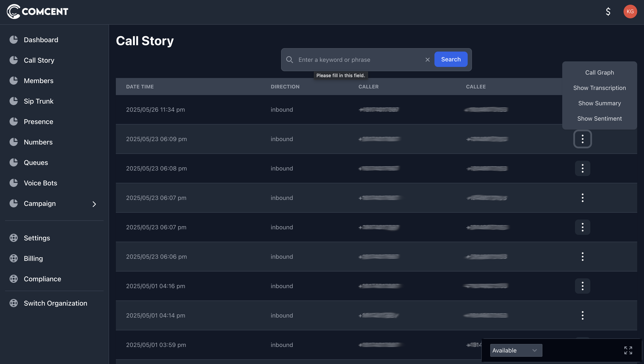Open Members page from sidebar
The image size is (644, 364).
[39, 81]
